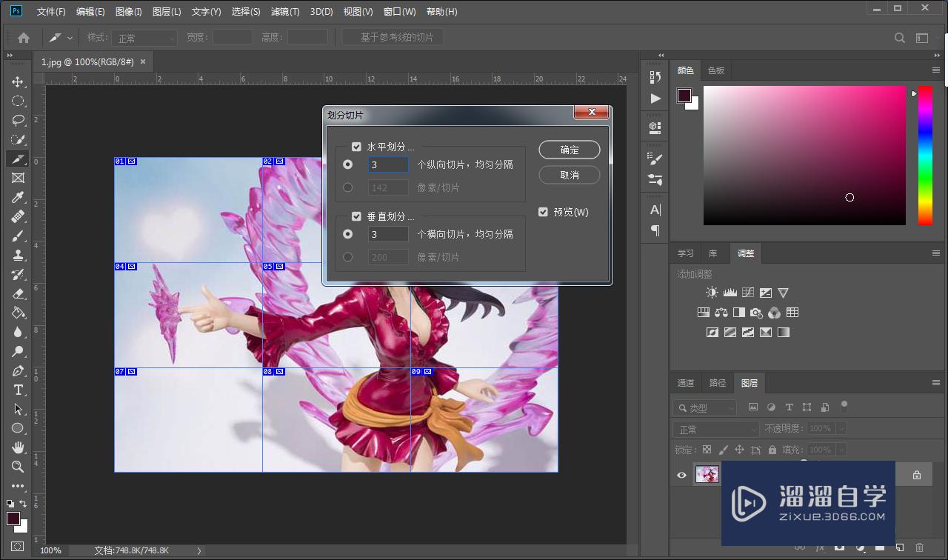Open the 不透明度 value dropdown
Viewport: 948px width, 560px height.
[x=841, y=428]
